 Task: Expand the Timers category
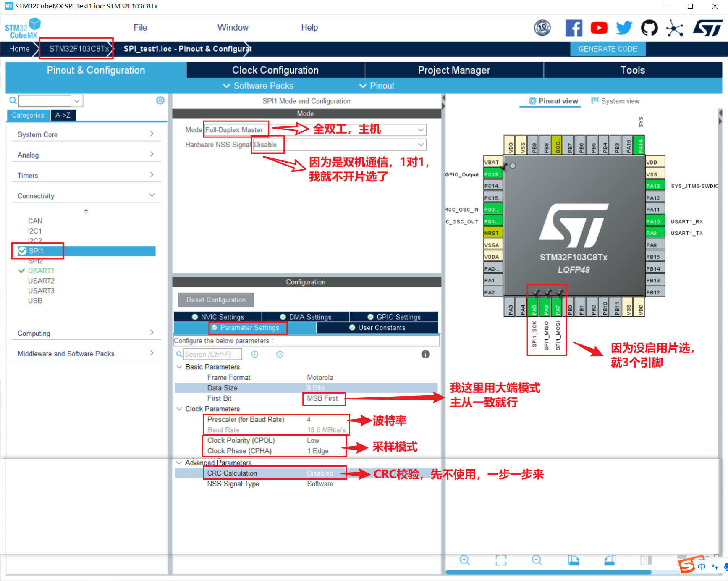[86, 175]
